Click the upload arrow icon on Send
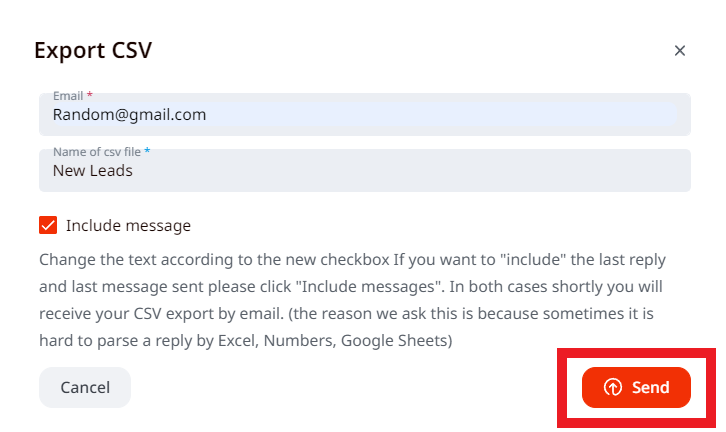Image resolution: width=726 pixels, height=432 pixels. (x=613, y=387)
